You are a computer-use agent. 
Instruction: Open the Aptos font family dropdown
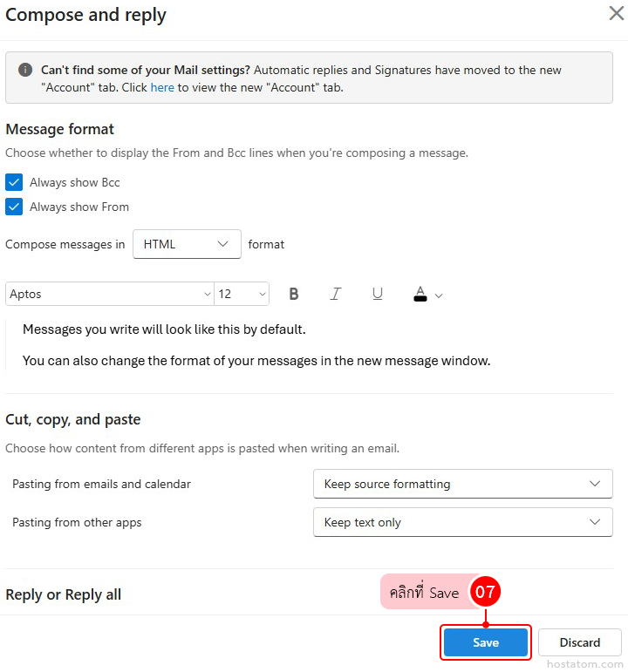pyautogui.click(x=110, y=294)
